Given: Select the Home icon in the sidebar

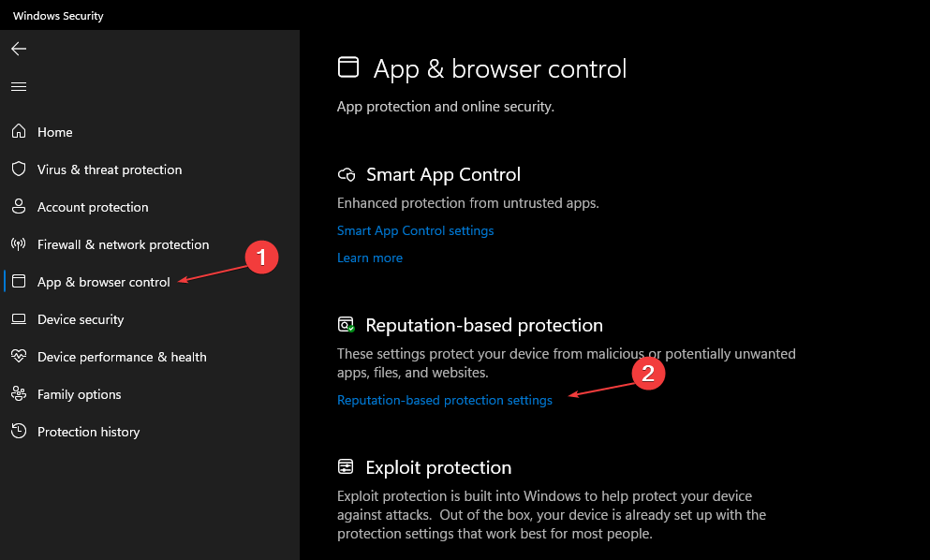Looking at the screenshot, I should (18, 131).
